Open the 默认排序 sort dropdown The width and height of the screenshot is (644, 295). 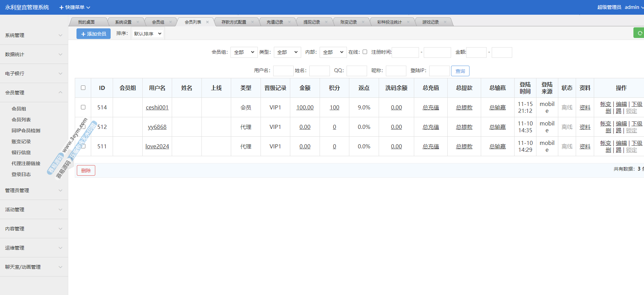148,34
